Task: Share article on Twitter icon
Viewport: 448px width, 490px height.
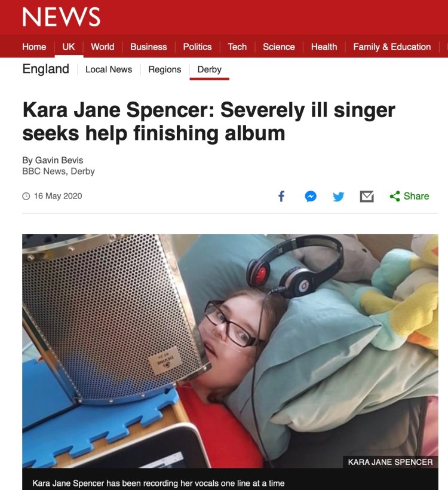Action: (338, 197)
